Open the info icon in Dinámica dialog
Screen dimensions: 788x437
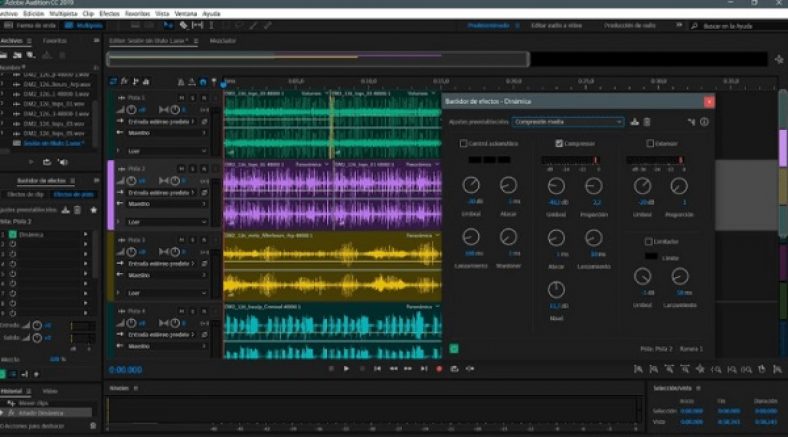(704, 122)
